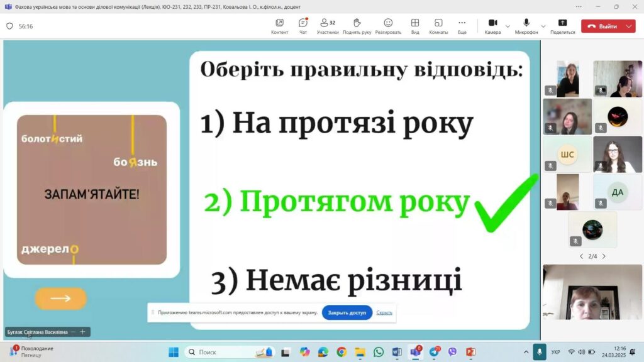Toggle the taskbar microphone indicator
The width and height of the screenshot is (644, 362).
point(539,352)
